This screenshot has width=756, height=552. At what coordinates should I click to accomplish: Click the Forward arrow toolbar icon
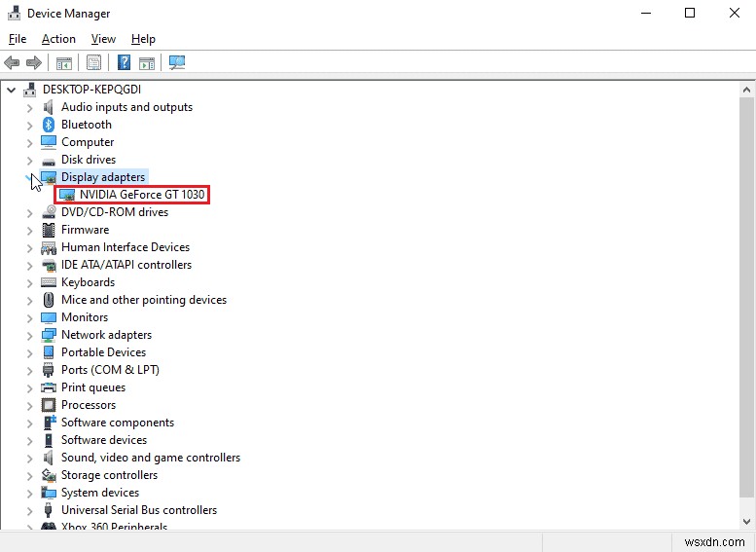[34, 62]
